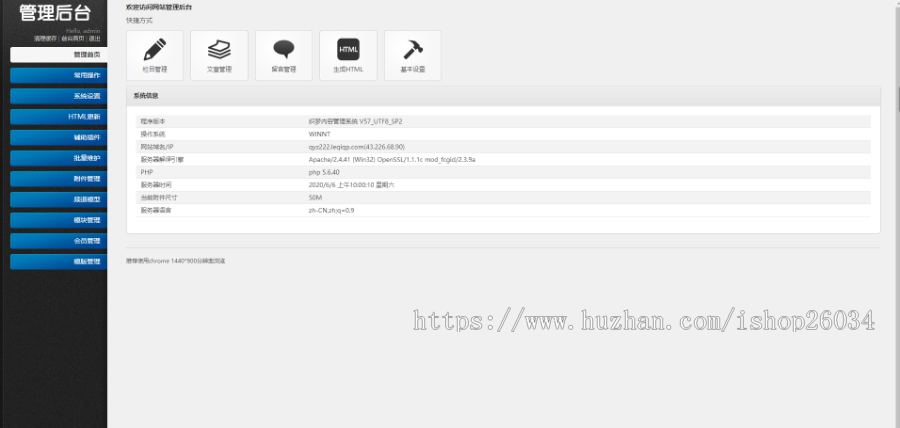Click the Apache/2.4.41 server engine value
The image size is (900, 428).
[x=392, y=159]
